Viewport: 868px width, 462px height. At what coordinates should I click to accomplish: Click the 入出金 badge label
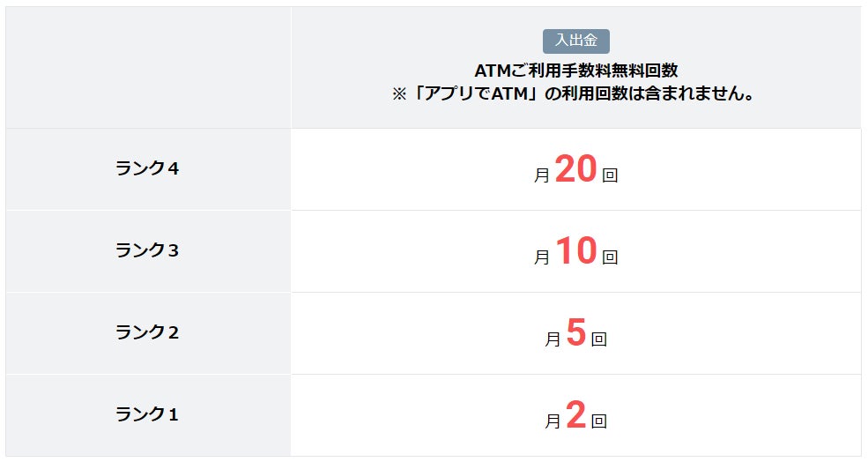pyautogui.click(x=576, y=41)
